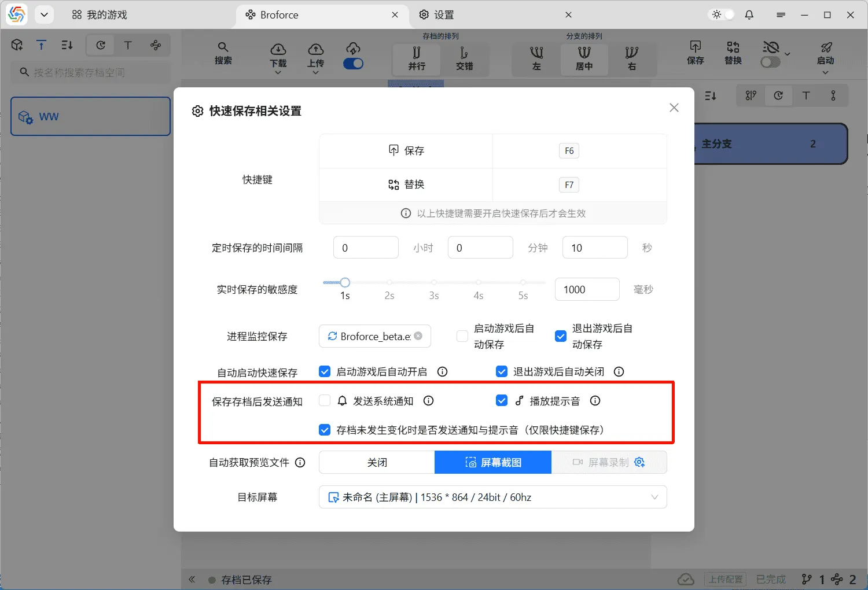This screenshot has height=590, width=868.
Task: Click the F6 save hotkey button
Action: pyautogui.click(x=569, y=150)
